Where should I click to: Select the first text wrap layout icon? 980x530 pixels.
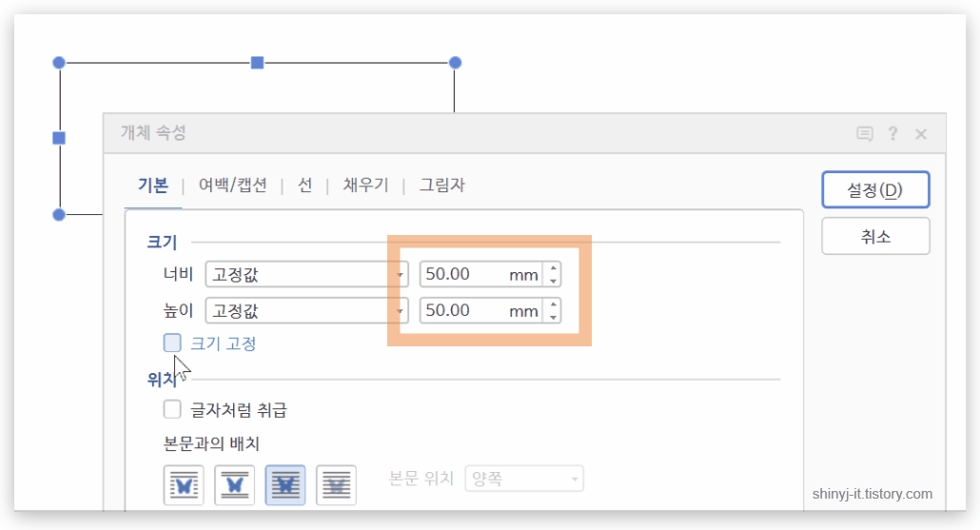click(x=184, y=485)
